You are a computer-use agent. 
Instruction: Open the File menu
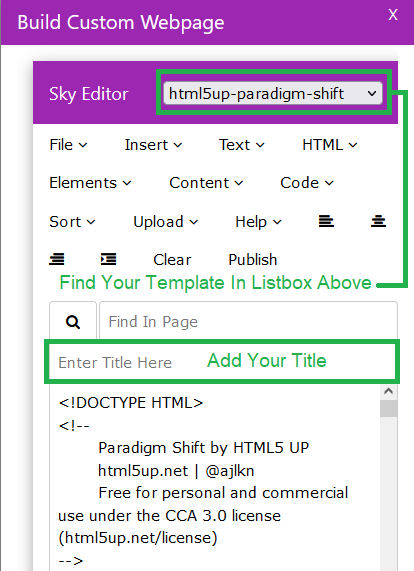(68, 145)
